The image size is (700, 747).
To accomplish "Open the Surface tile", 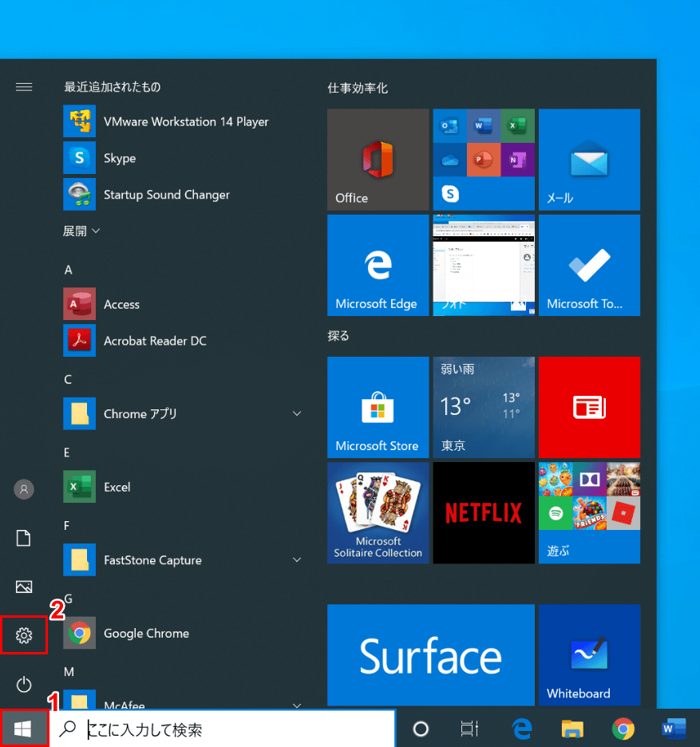I will [431, 655].
